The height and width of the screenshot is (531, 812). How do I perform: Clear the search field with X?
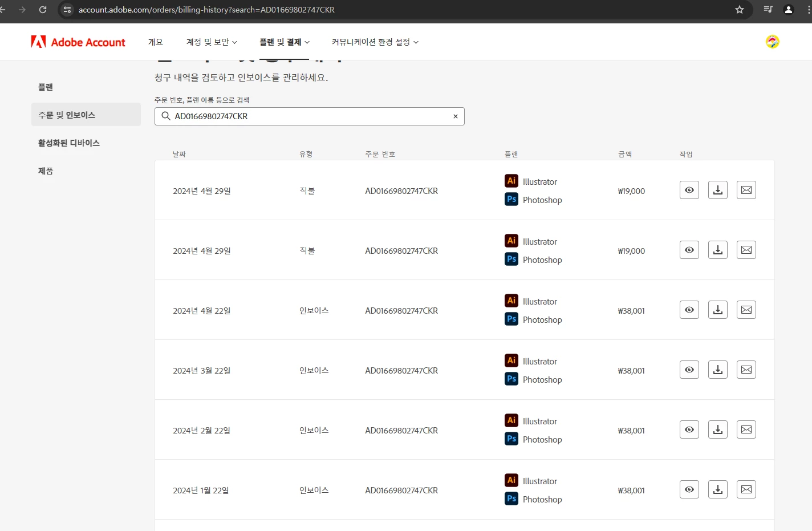tap(455, 116)
